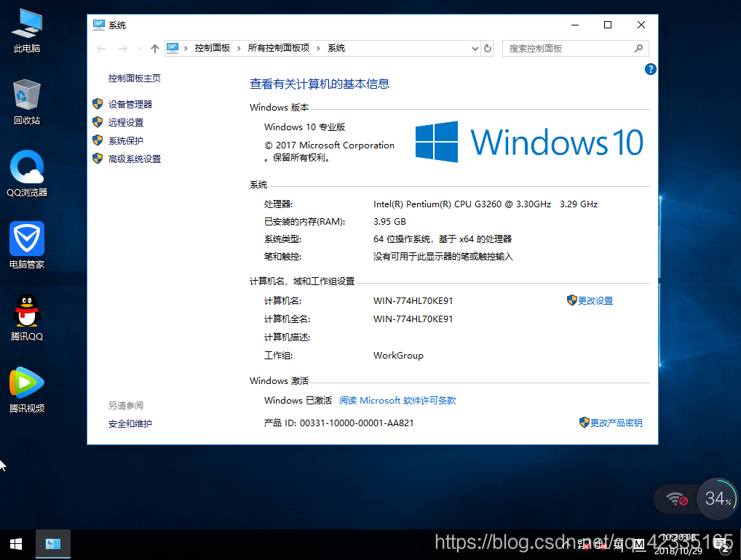
Task: Click the shield icon beside 高级系统设置
Action: coord(98,159)
